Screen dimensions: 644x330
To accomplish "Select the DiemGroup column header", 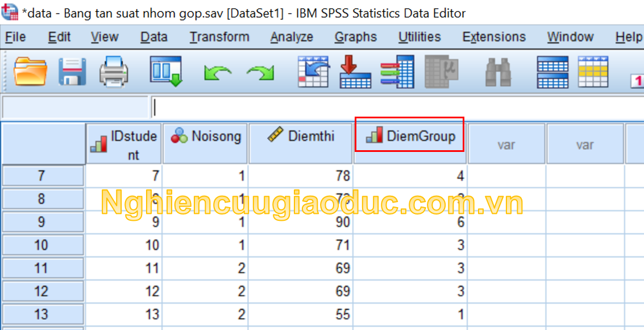I will 410,137.
